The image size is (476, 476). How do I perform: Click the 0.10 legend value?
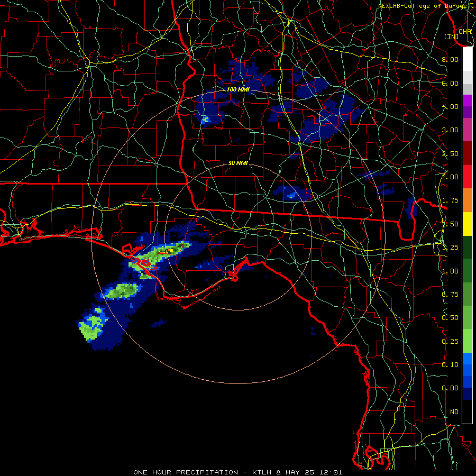click(450, 365)
